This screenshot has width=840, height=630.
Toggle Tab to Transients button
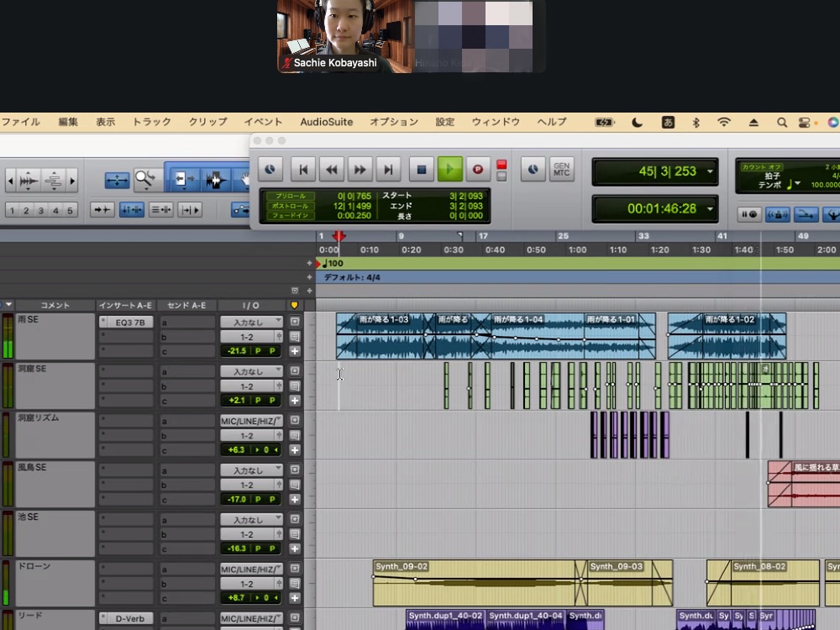point(102,209)
